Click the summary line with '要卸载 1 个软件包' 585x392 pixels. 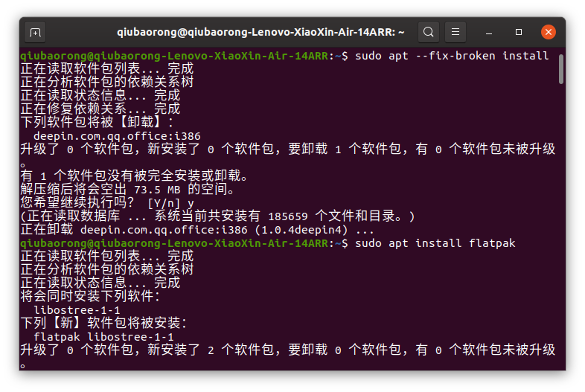pos(287,150)
